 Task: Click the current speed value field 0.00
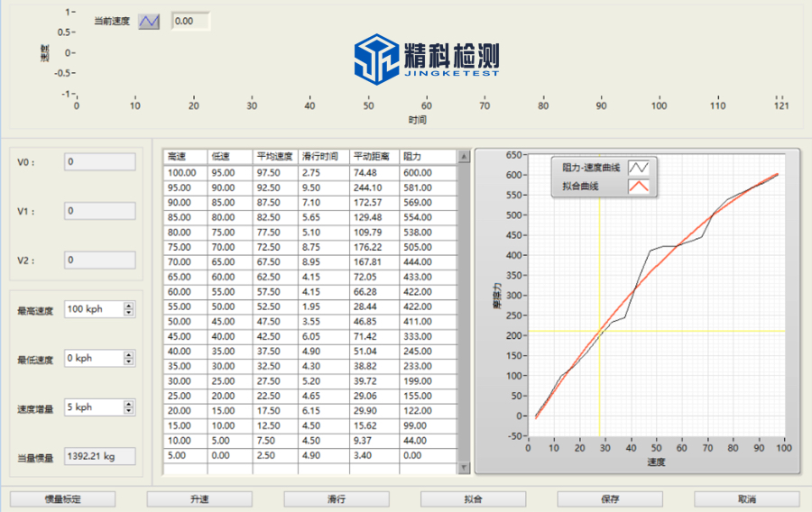[189, 21]
